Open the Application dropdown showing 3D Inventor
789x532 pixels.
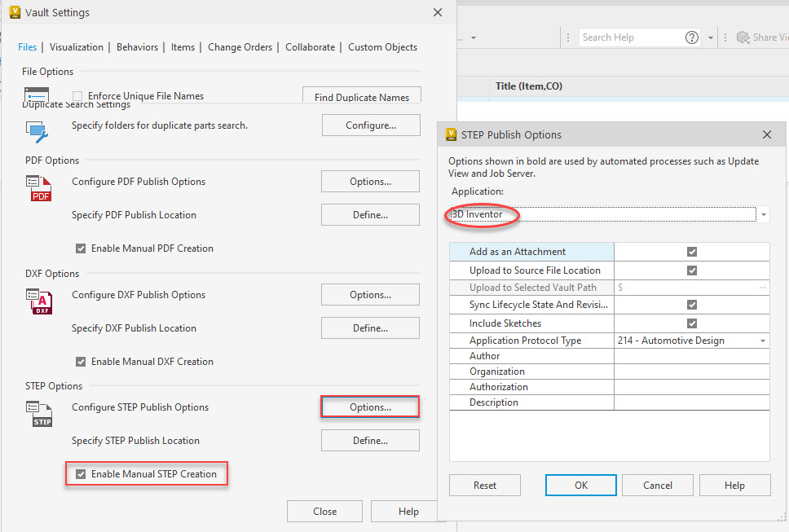[608, 214]
